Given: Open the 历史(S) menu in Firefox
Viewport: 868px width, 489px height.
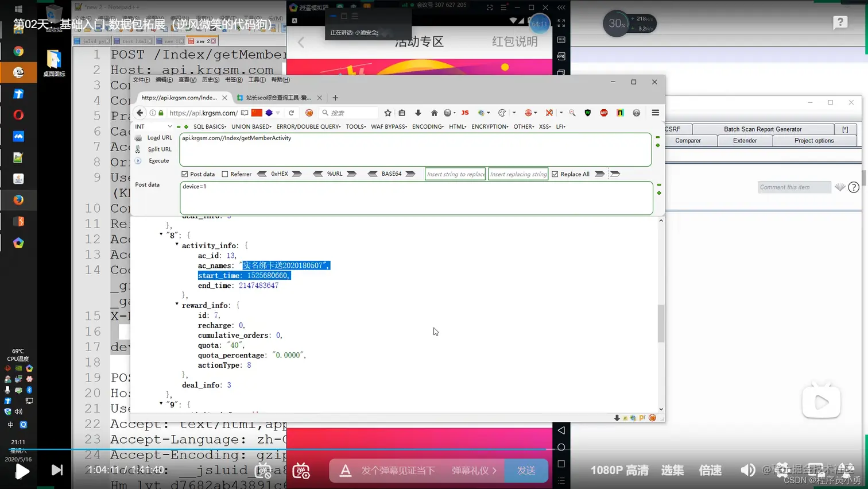Looking at the screenshot, I should [211, 80].
